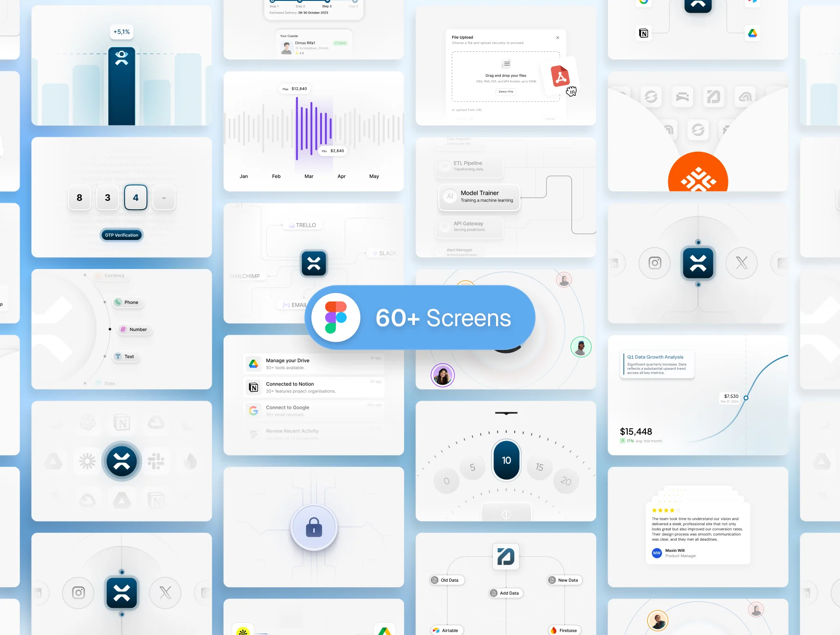
Task: Click the courier photo beside Dimas Rifa'i
Action: pyautogui.click(x=287, y=48)
